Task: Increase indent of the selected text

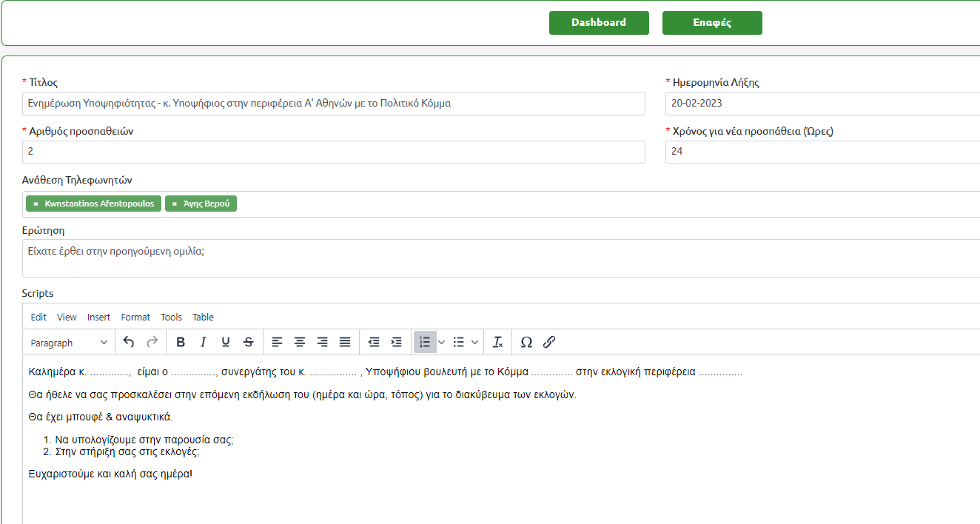Action: tap(397, 342)
